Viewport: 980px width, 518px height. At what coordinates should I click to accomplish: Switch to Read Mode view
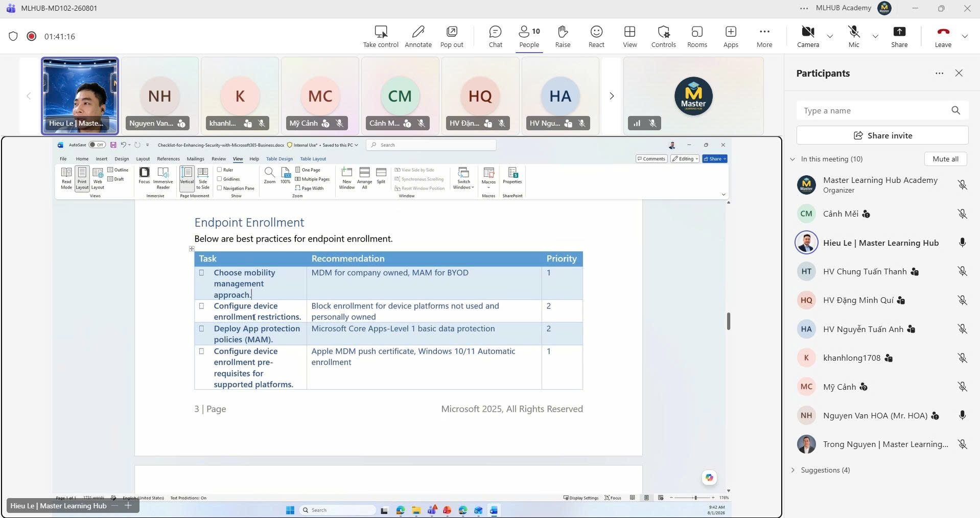[x=66, y=178]
